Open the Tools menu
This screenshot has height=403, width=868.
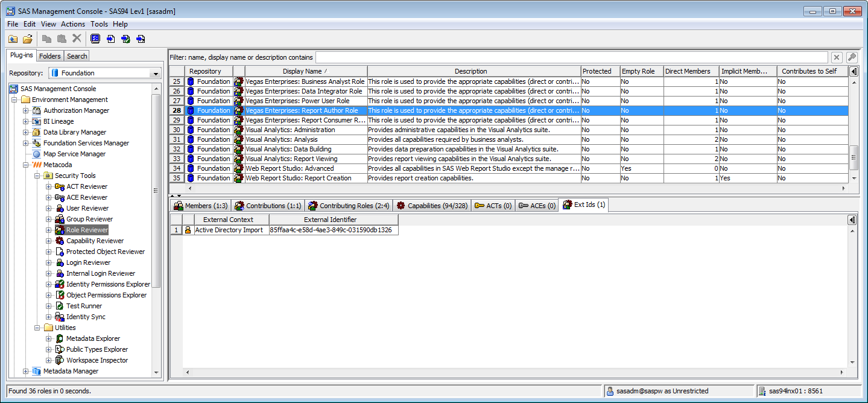click(100, 24)
